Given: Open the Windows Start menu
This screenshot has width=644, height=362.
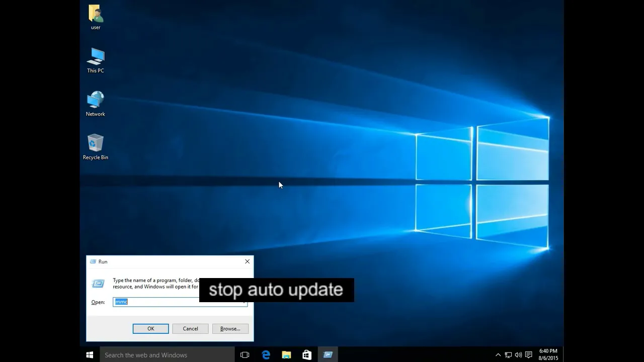Looking at the screenshot, I should tap(90, 355).
